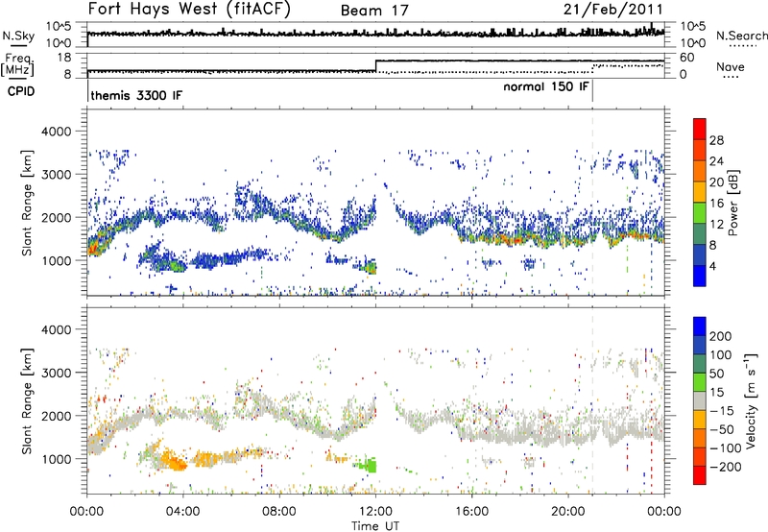Viewport: 768px width, 532px height.
Task: Click the orange velocity patch near 04:00 UT
Action: pos(174,461)
